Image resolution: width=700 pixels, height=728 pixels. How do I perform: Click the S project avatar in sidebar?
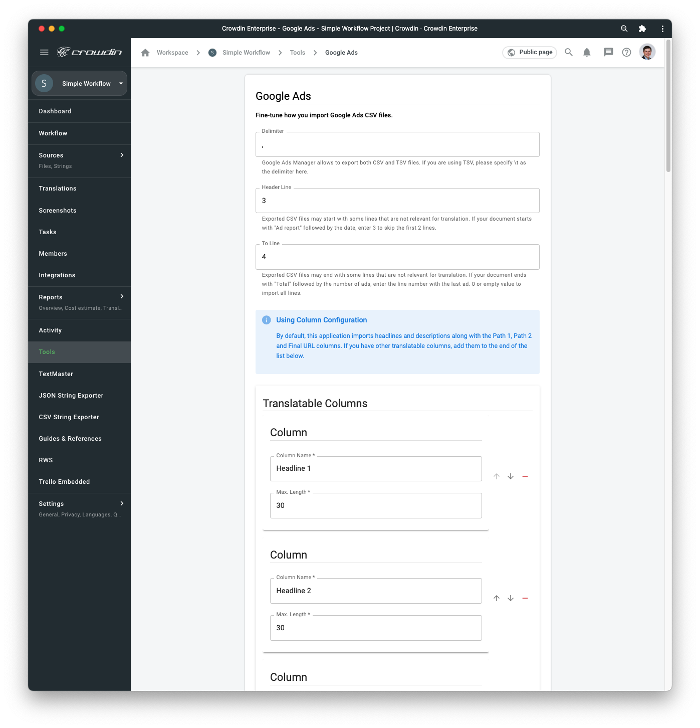[x=44, y=83]
